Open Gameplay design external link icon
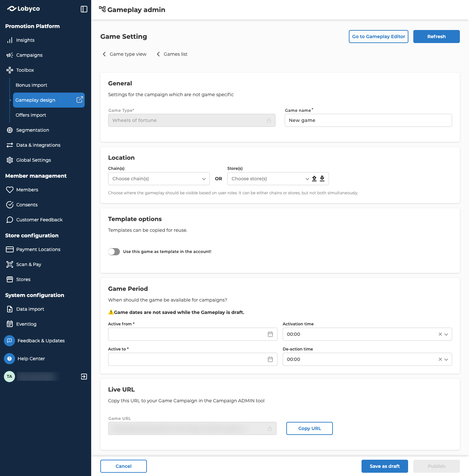Screen dimensions: 469x476 [79, 100]
